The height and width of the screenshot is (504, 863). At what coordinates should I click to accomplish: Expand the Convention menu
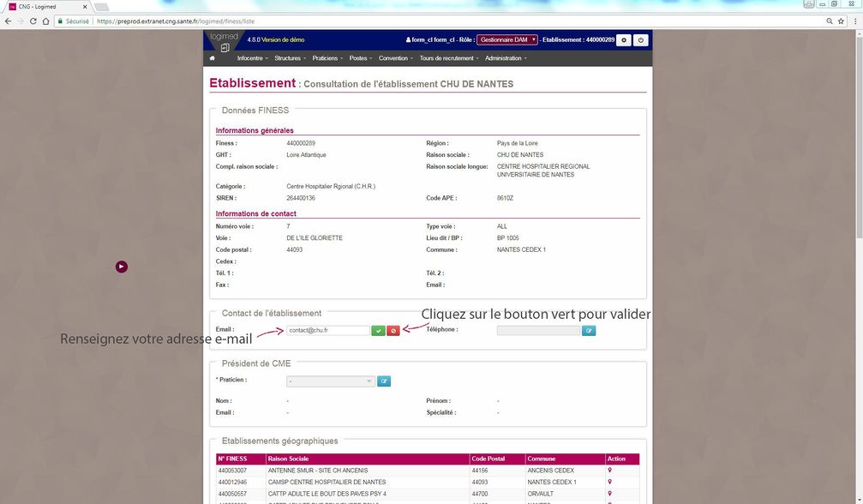click(x=396, y=58)
